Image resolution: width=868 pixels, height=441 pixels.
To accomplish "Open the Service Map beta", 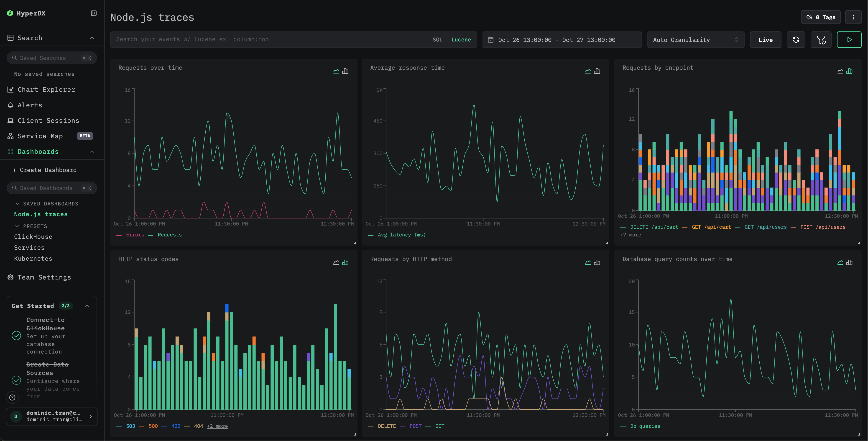I will pos(40,136).
